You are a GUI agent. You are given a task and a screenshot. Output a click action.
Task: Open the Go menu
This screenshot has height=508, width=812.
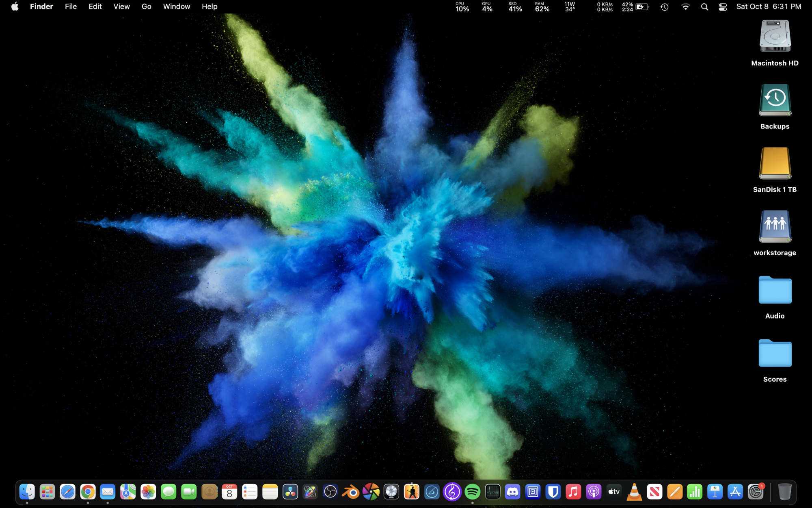(146, 7)
